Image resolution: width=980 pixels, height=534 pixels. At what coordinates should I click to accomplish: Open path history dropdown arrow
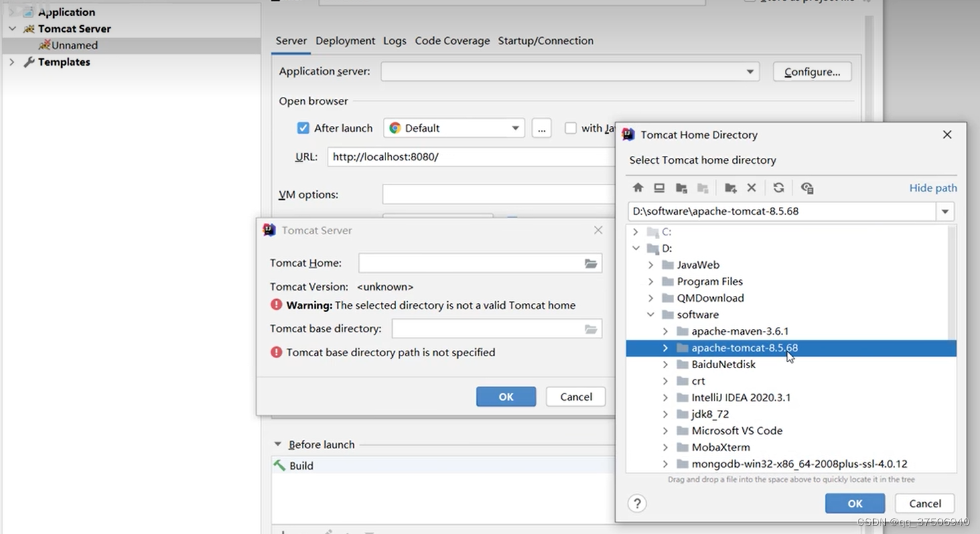[945, 212]
